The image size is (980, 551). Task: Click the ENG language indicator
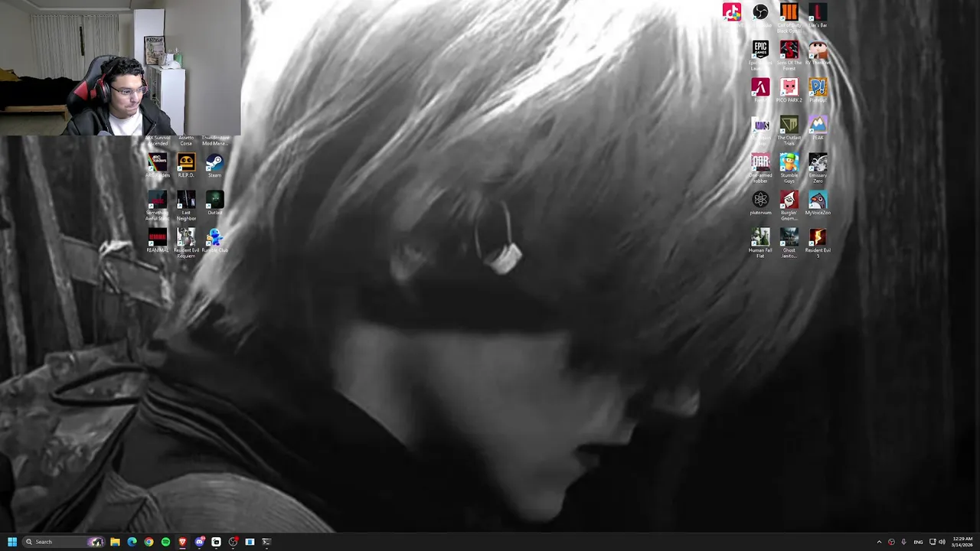[918, 542]
